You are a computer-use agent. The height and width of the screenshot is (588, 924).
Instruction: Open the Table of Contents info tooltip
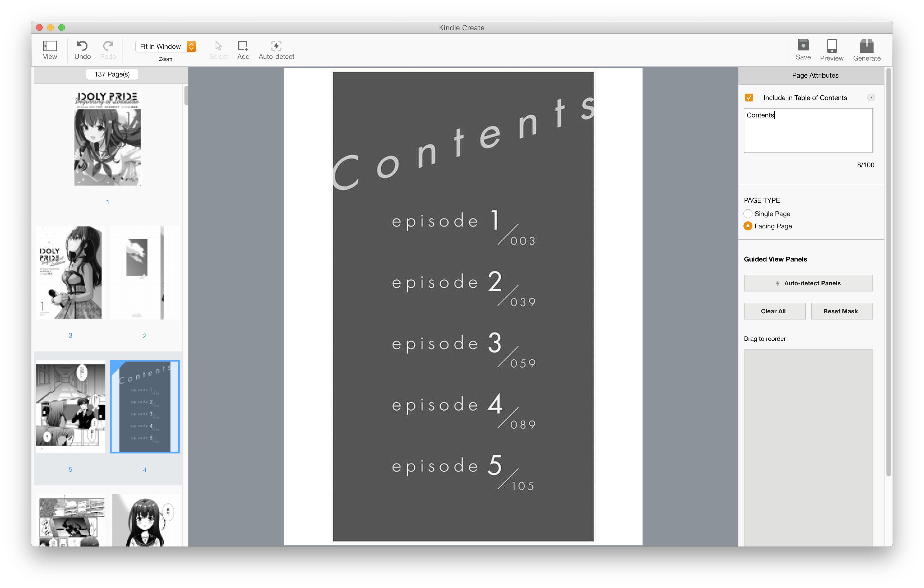[x=871, y=98]
